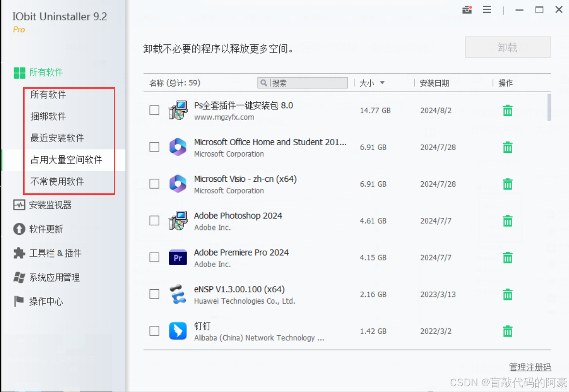Click the 2023/3/13 install date

click(438, 295)
